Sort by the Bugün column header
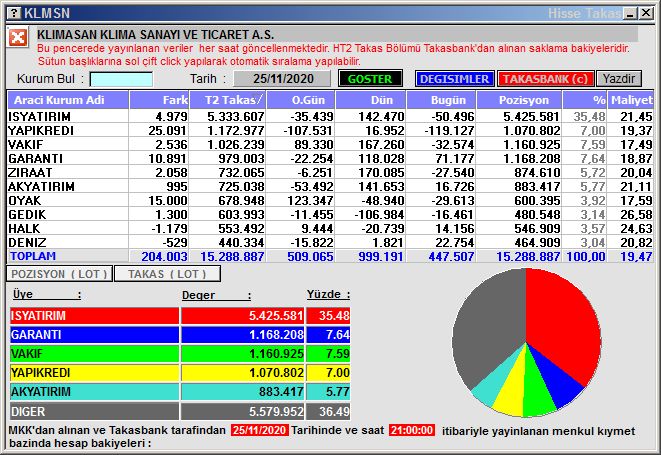 441,100
